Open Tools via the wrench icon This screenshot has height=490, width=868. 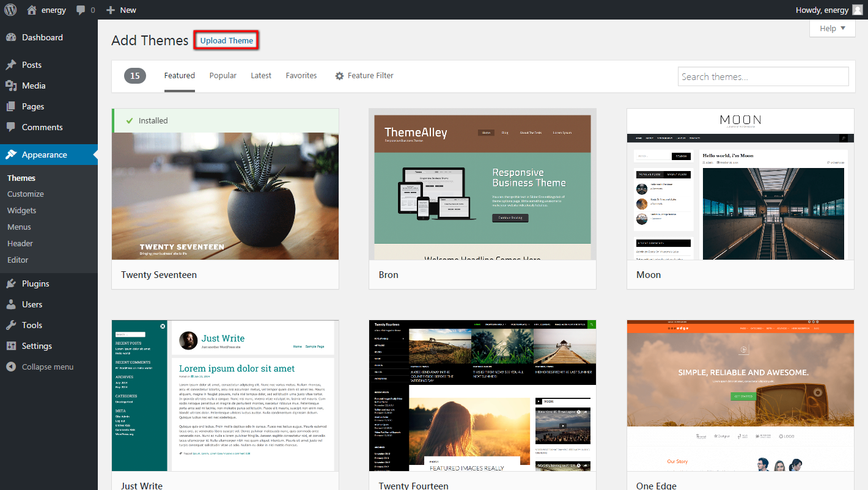click(11, 325)
